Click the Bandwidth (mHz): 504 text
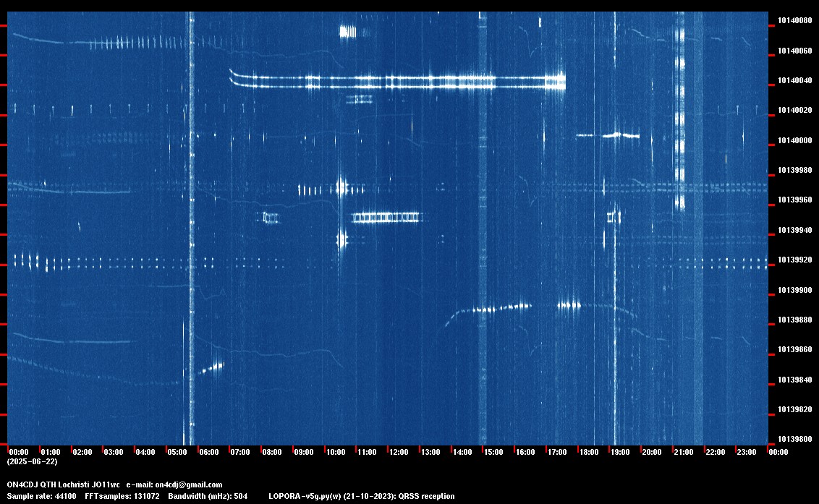The width and height of the screenshot is (819, 504). 208,496
